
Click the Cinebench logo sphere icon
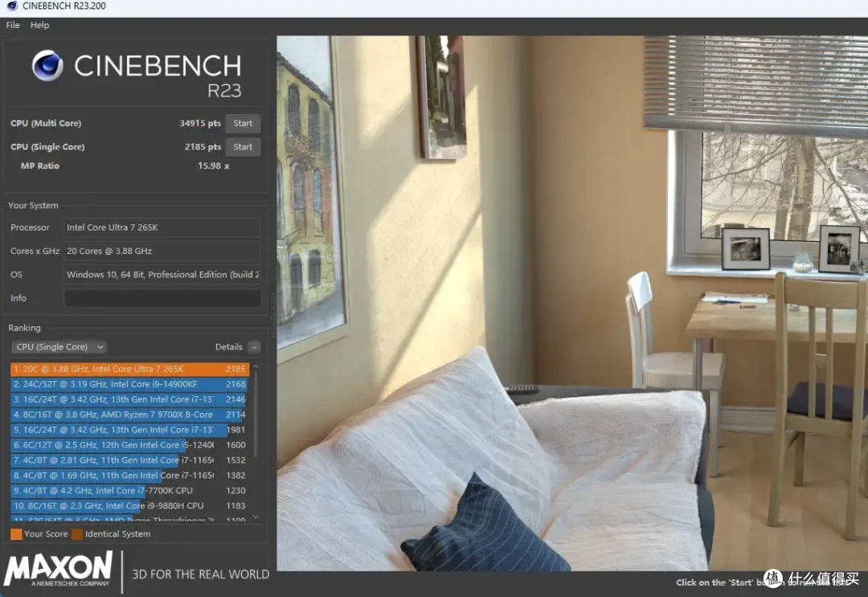click(x=47, y=65)
